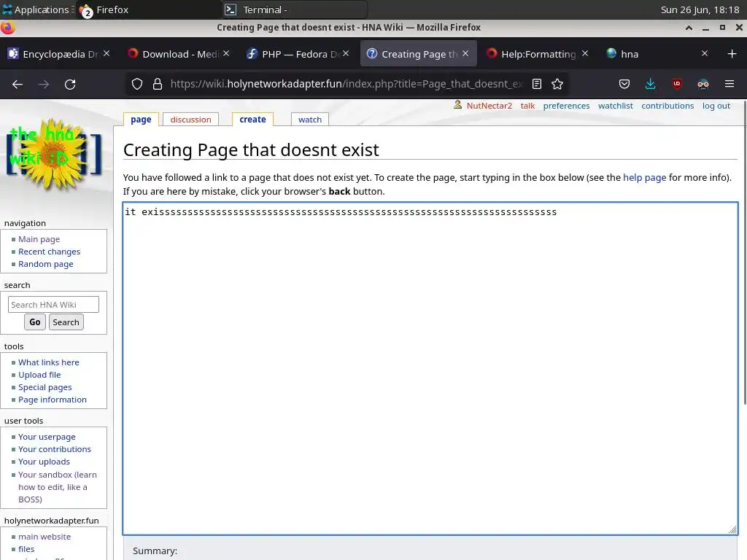Open 'Random page' link
Screen dimensions: 747x560
(x=46, y=264)
